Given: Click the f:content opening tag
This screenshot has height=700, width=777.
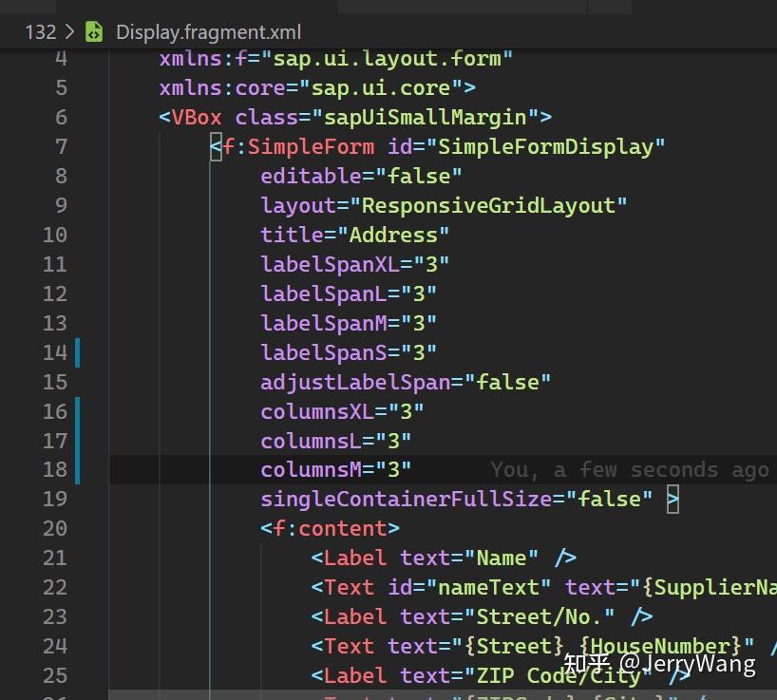Looking at the screenshot, I should pos(330,529).
